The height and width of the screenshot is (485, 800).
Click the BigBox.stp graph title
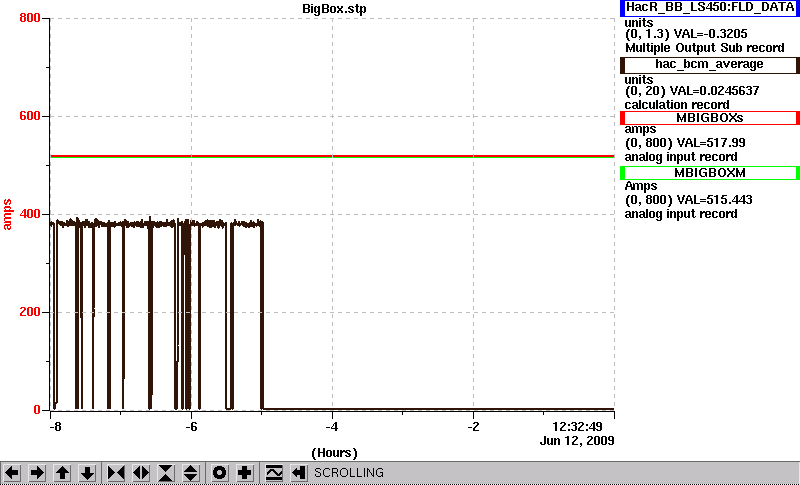pos(334,9)
